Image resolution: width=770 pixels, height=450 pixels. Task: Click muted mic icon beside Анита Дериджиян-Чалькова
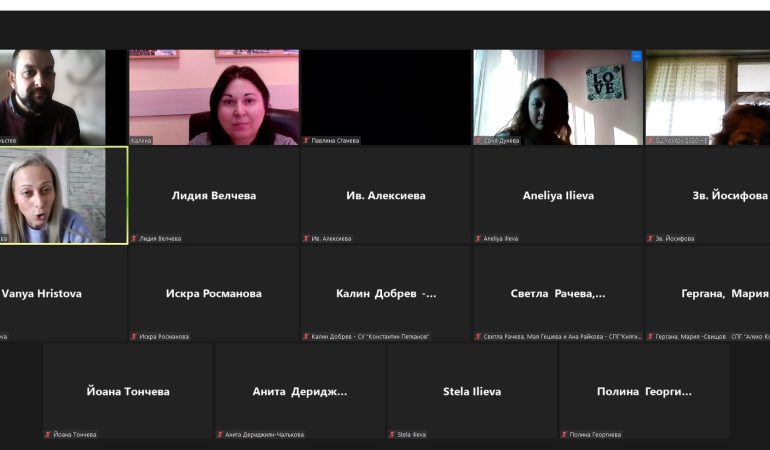point(220,435)
